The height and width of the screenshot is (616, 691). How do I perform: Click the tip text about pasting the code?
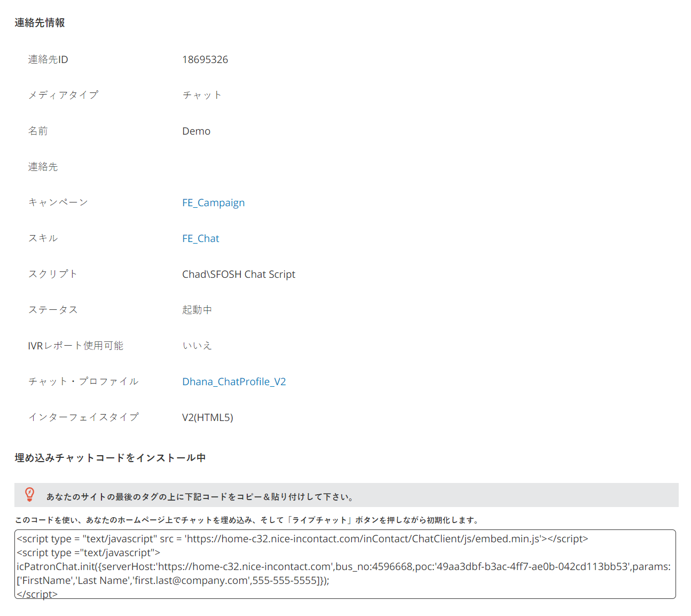(200, 497)
